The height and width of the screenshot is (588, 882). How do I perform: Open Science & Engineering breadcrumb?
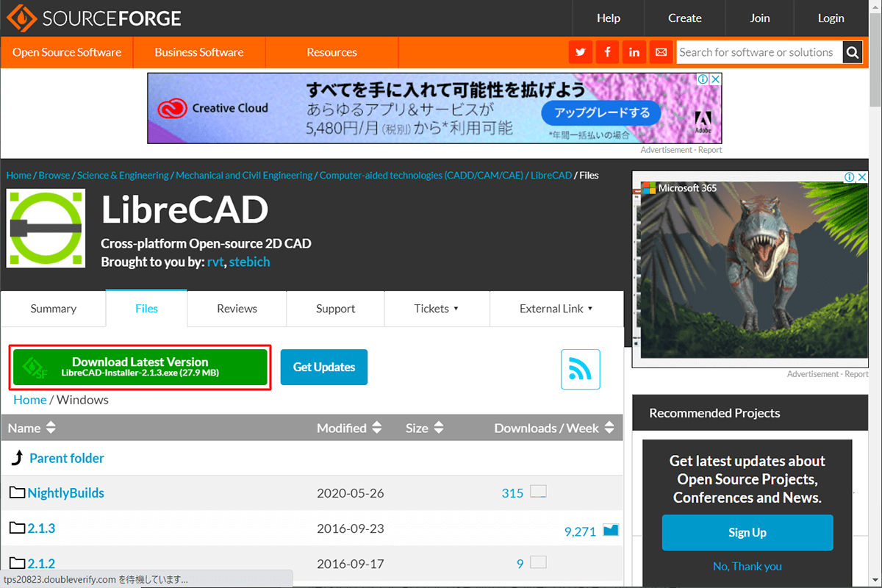(x=123, y=175)
